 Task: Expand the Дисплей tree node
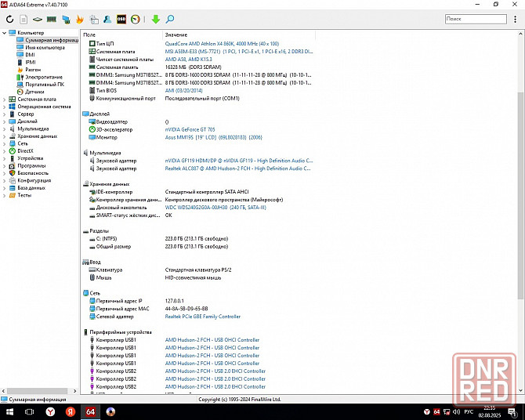pyautogui.click(x=5, y=121)
